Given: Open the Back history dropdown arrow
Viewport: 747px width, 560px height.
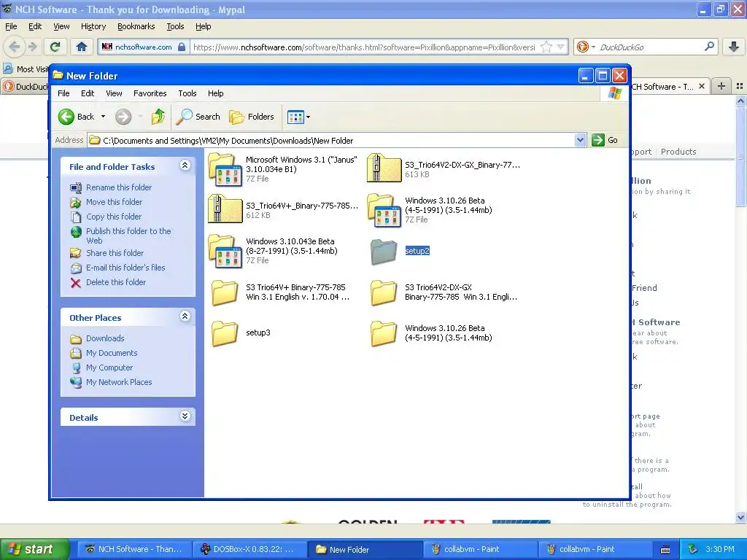Looking at the screenshot, I should 103,117.
